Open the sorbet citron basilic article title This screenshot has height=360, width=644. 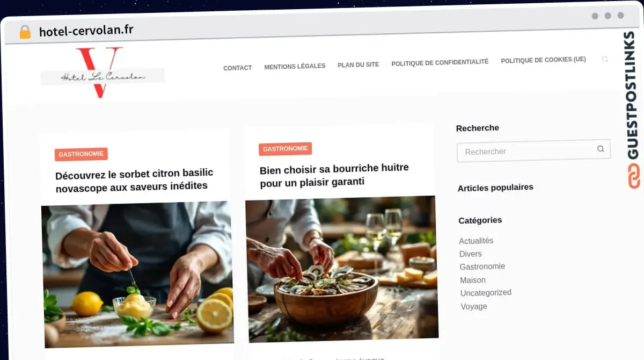(x=134, y=179)
